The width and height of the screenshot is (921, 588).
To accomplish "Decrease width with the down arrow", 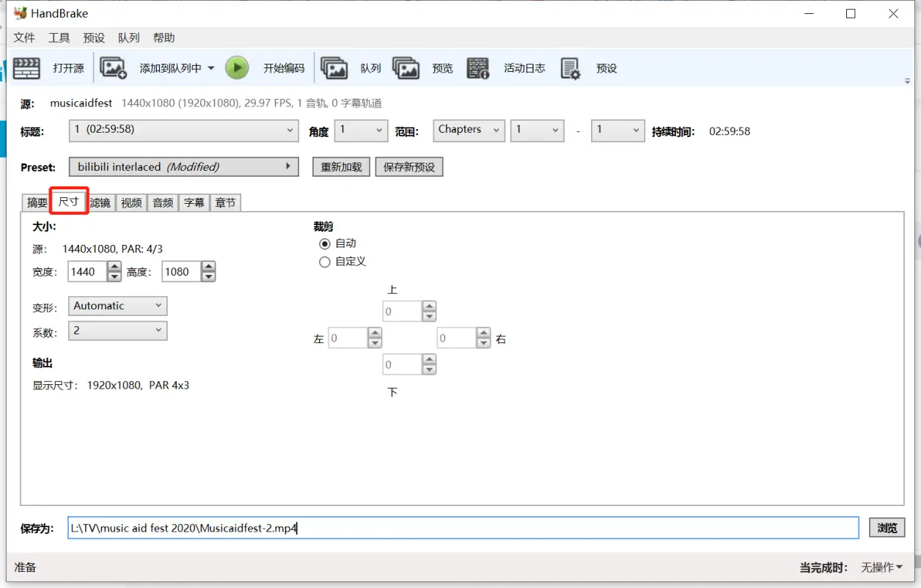I will pyautogui.click(x=114, y=277).
